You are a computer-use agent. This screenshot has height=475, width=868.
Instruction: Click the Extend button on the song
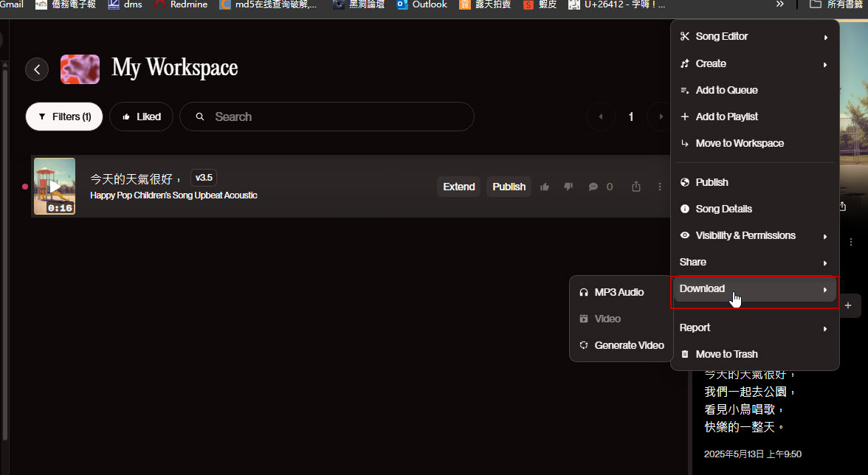[458, 187]
